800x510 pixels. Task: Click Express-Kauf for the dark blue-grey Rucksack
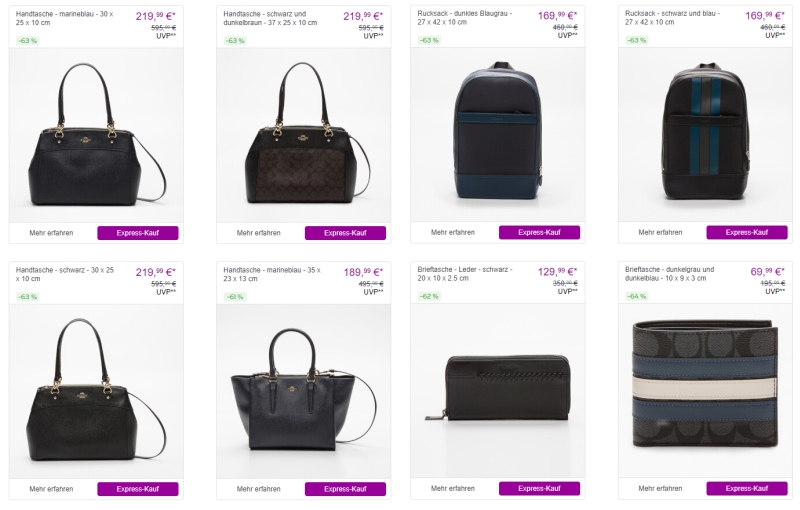(539, 233)
